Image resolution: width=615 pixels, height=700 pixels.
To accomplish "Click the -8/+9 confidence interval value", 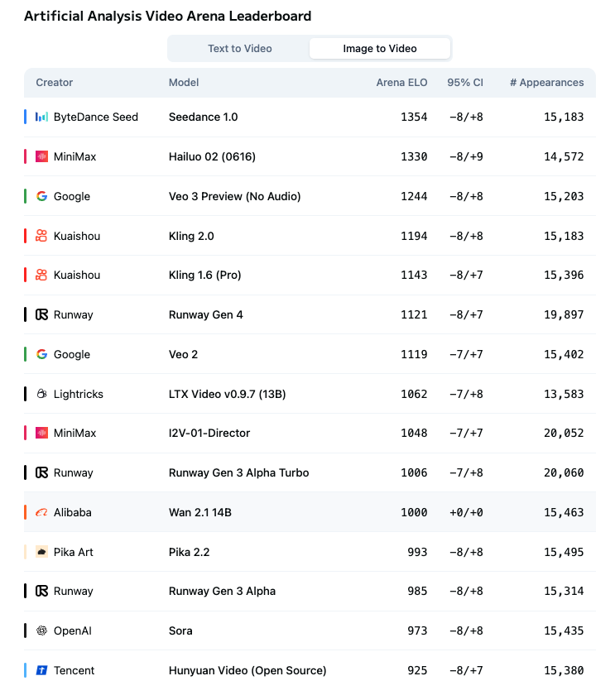I will coord(466,156).
